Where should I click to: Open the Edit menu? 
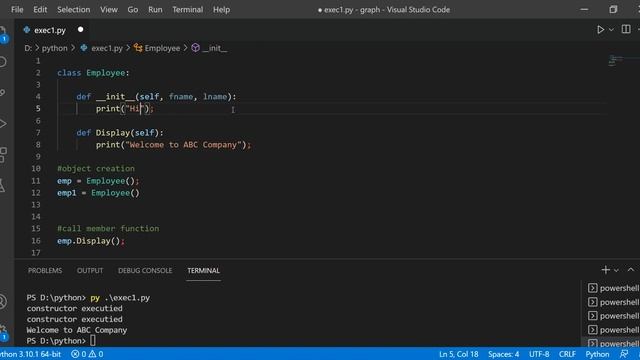(40, 9)
